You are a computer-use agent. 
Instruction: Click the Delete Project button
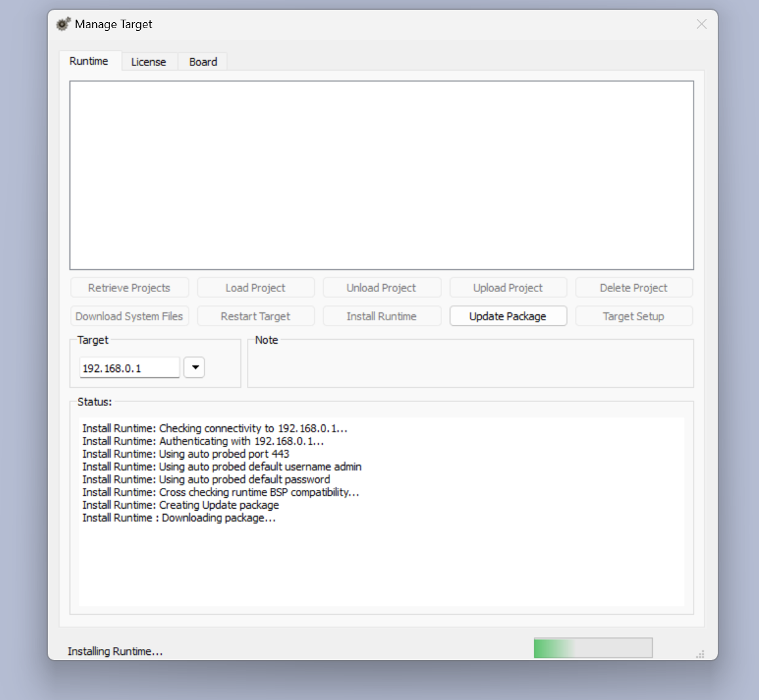tap(634, 287)
